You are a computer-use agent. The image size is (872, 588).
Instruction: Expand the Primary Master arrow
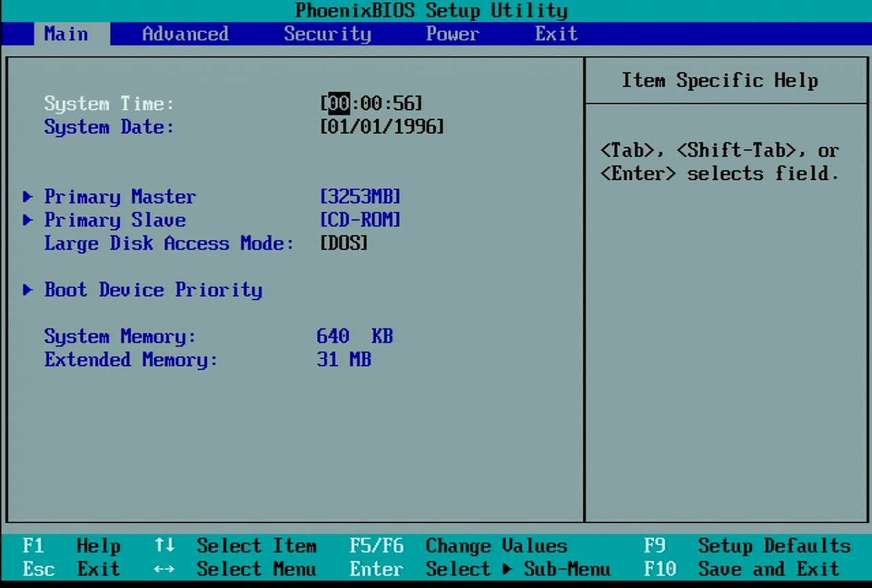tap(28, 197)
